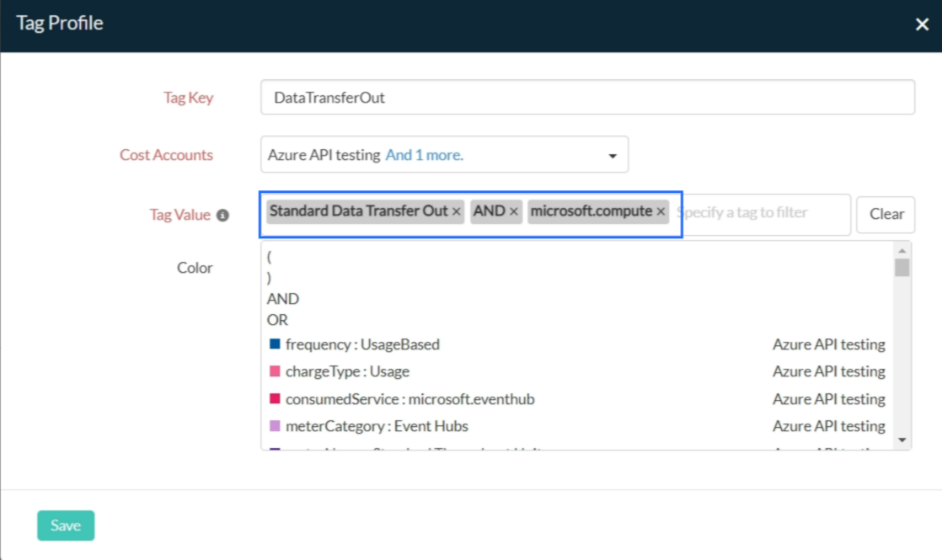Click the Tag Key input field
The image size is (942, 560).
click(x=587, y=98)
